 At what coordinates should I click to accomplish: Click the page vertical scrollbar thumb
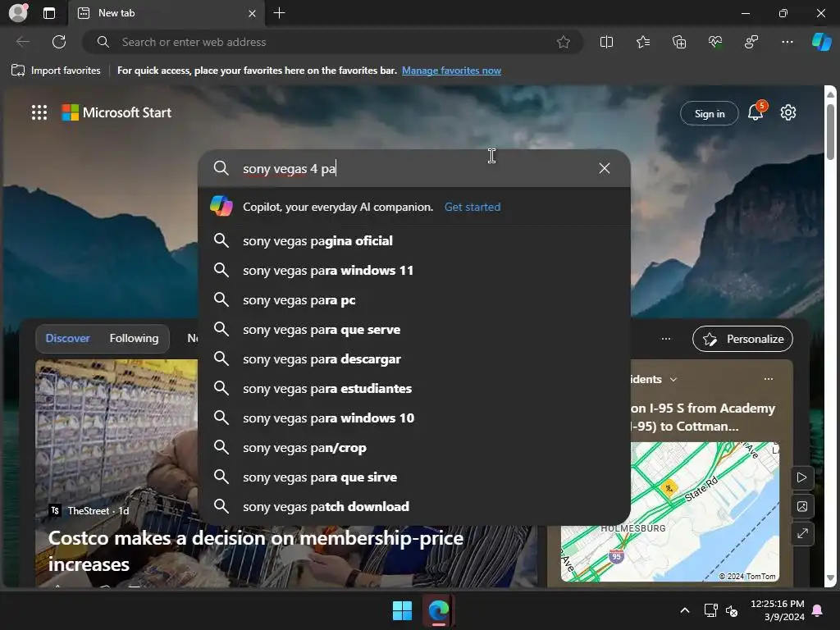830,131
